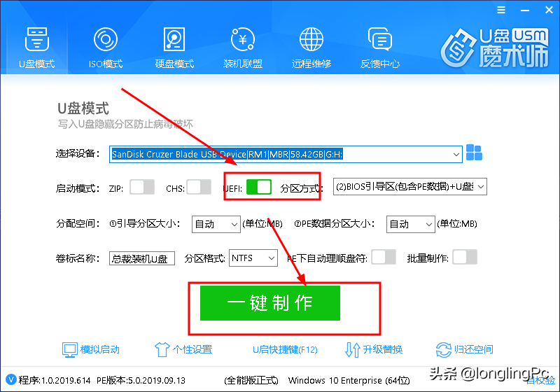This screenshot has width=560, height=392.
Task: Open the 个性设置 link text
Action: click(192, 349)
